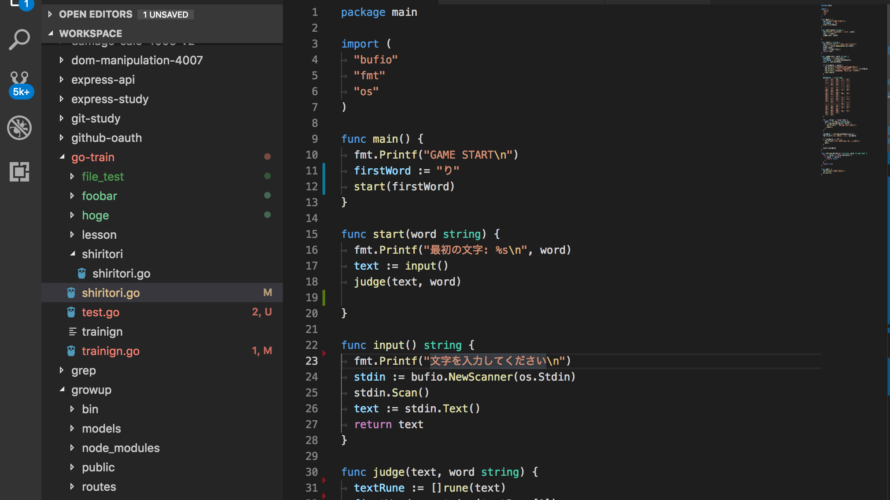
Task: Click the 1, M status on trainign.go
Action: click(x=262, y=351)
